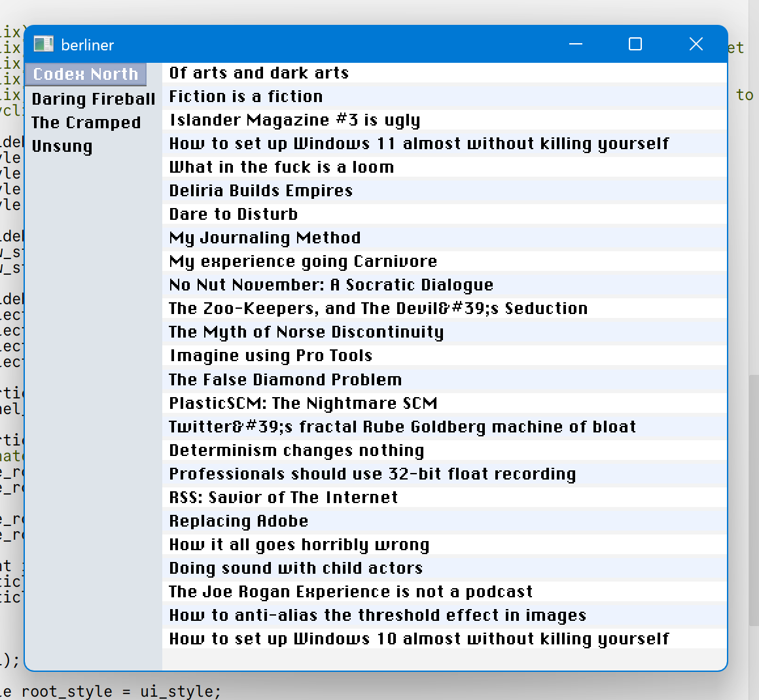Select 'My Journaling Method' article
Viewport: 759px width, 700px height.
[265, 237]
